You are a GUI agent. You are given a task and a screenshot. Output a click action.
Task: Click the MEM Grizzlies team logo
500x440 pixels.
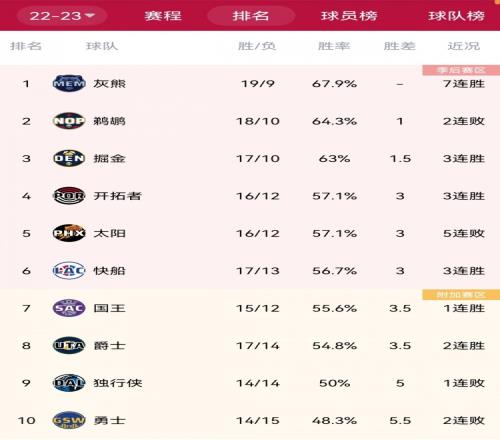point(69,83)
